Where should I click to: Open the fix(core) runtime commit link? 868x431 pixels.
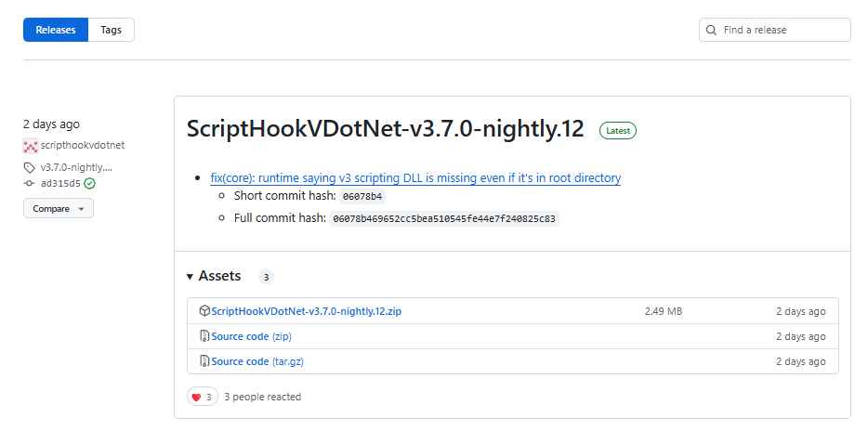pos(415,178)
